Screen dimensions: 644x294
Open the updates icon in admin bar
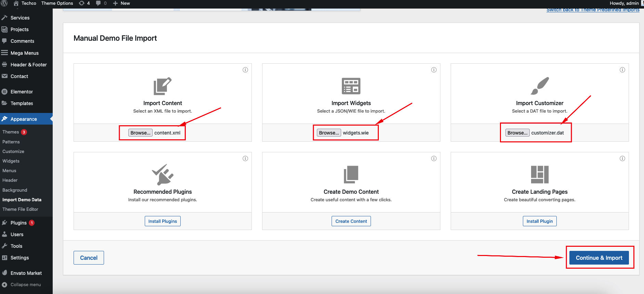click(84, 3)
